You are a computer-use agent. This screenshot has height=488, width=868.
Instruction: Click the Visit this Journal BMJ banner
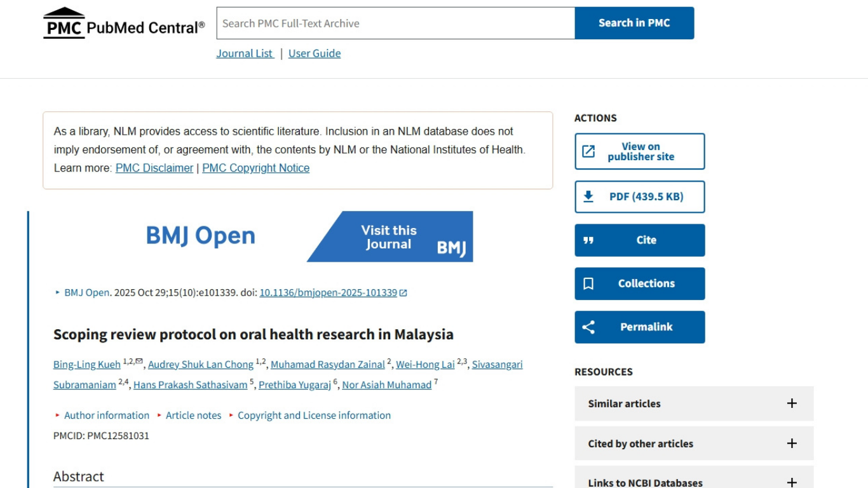[390, 237]
